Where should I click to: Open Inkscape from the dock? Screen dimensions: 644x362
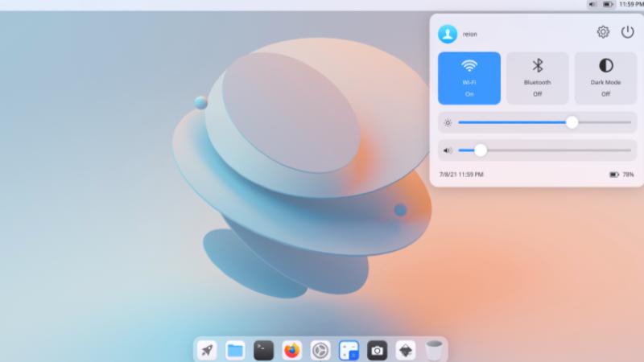406,350
